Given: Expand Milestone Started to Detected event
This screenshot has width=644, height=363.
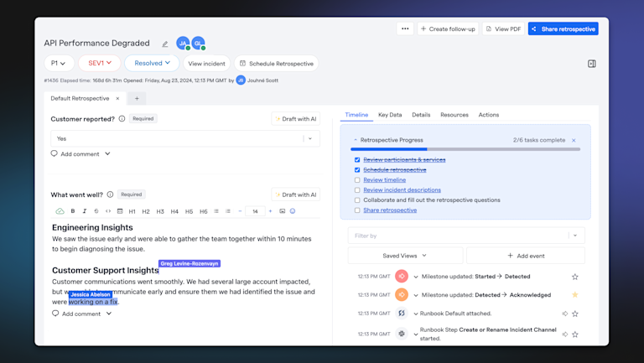Looking at the screenshot, I should pos(416,277).
